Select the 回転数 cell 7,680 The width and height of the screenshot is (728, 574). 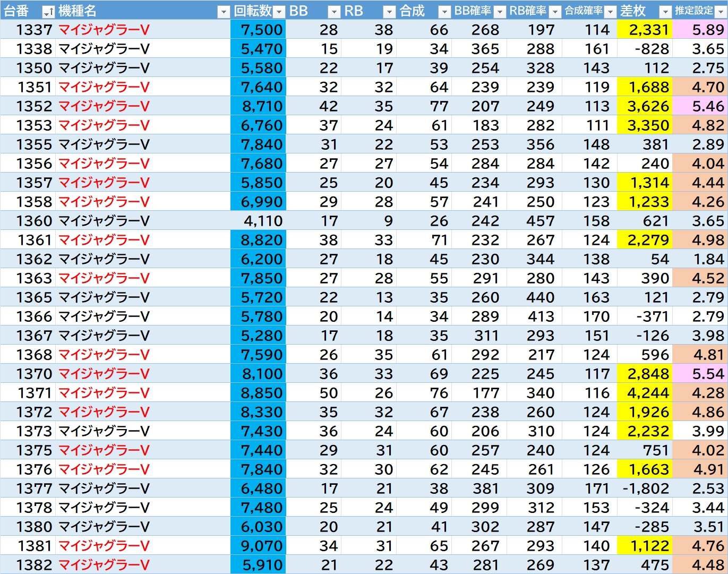258,164
